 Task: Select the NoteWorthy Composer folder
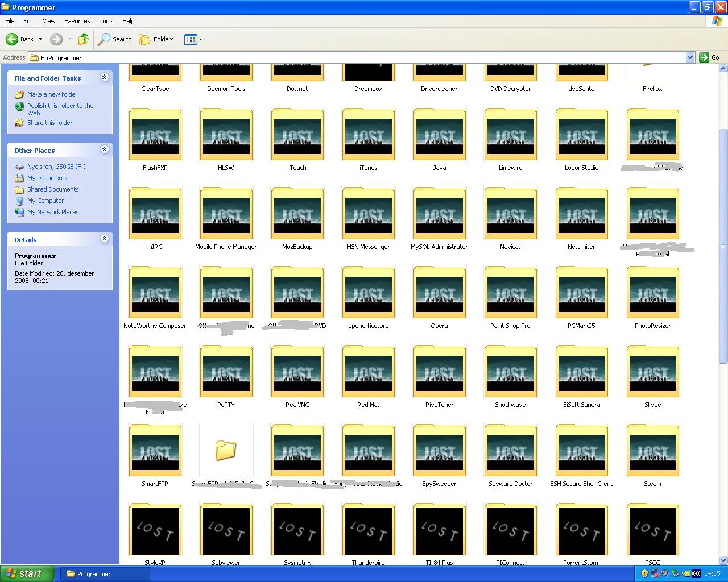(155, 292)
